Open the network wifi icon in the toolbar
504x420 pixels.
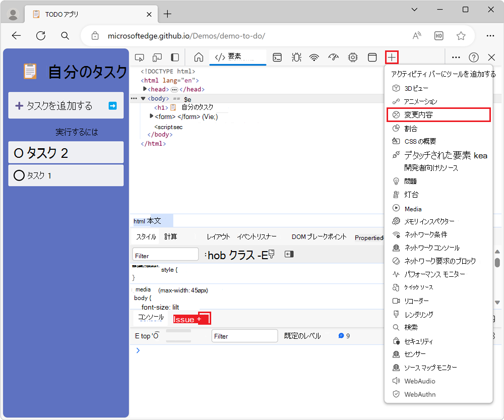314,57
